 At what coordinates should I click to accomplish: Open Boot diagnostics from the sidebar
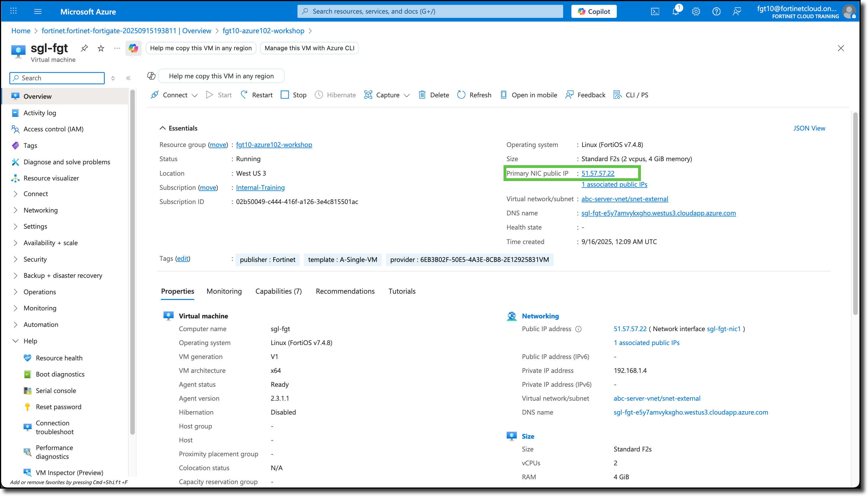click(60, 374)
